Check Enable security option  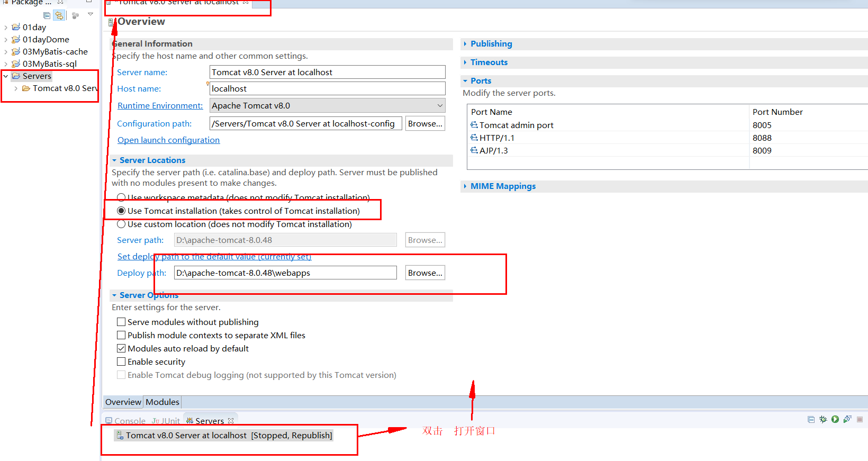pos(121,361)
